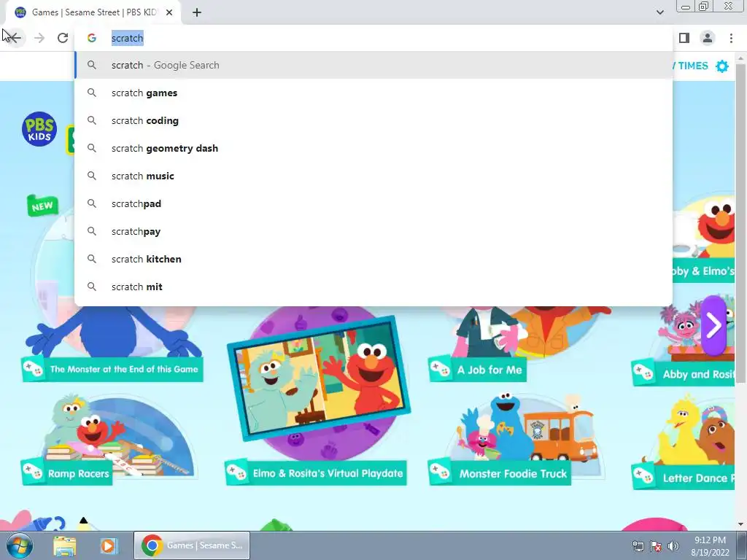
Task: Choose 'scratch - Google Search' suggestion
Action: pos(373,65)
